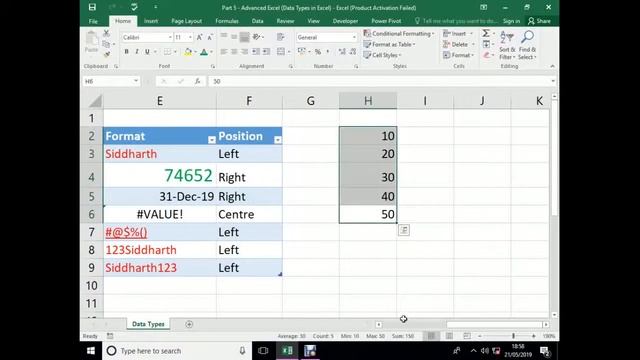640x360 pixels.
Task: Switch to the Formulas tab
Action: coord(227,21)
